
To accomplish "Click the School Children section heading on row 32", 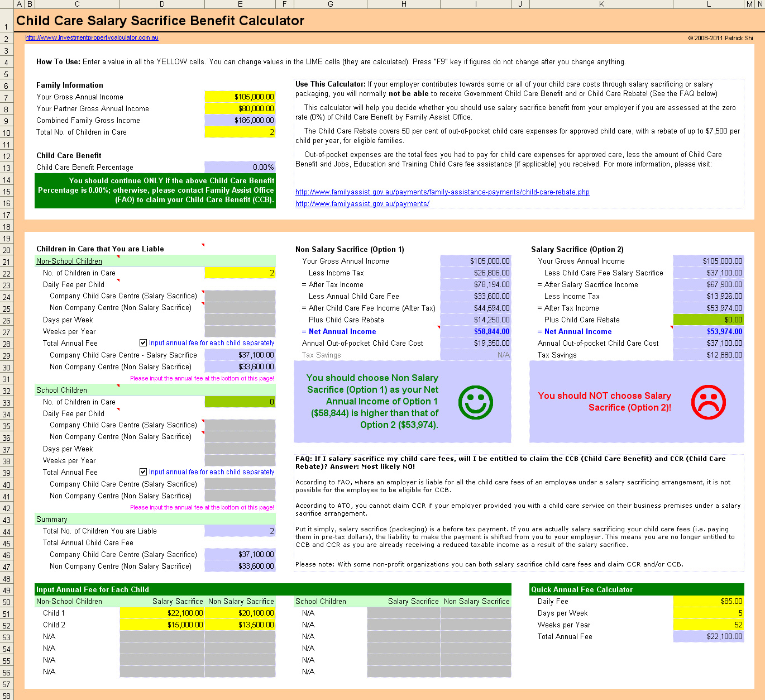I will (x=61, y=390).
